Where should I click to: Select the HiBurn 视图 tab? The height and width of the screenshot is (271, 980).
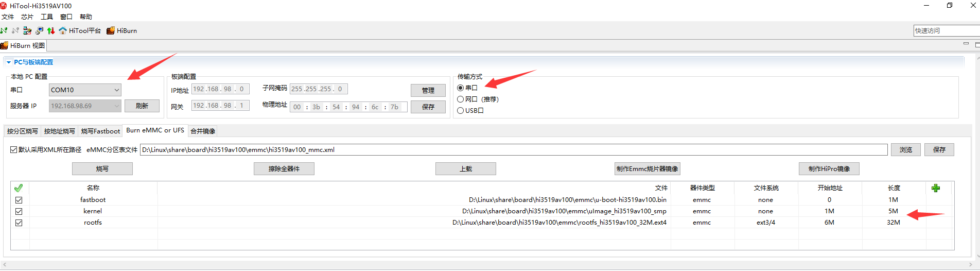tap(23, 45)
